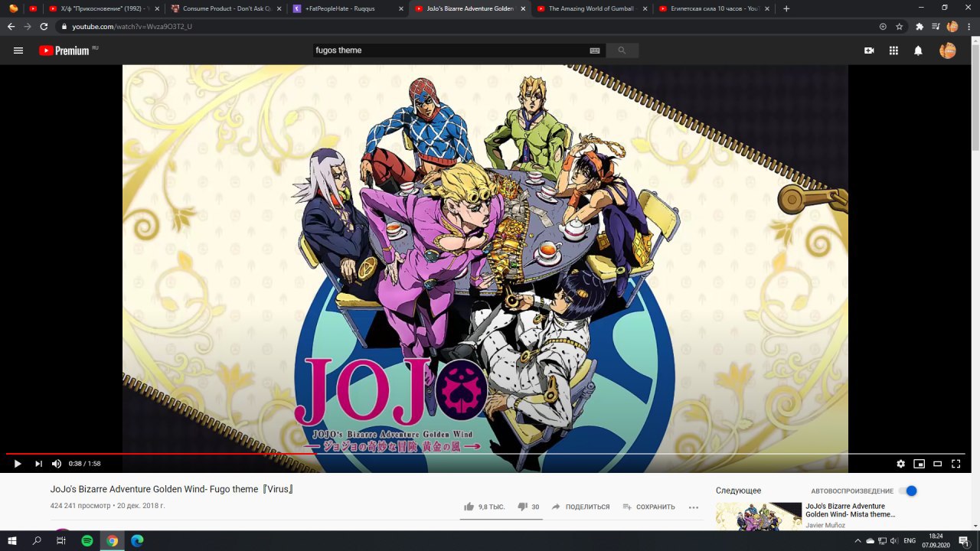Open 'JoJo's Bizarre Adventure Golden Wind- Mista theme' title
The width and height of the screenshot is (980, 551).
[x=850, y=510]
